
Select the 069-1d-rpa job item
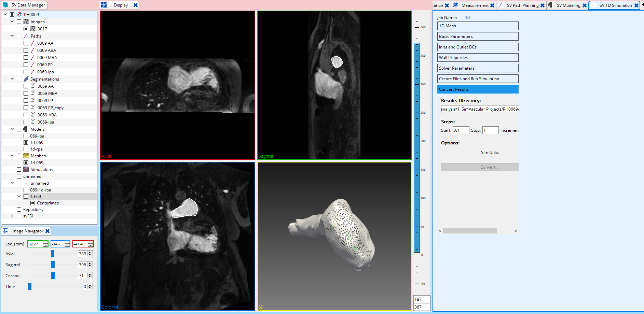pyautogui.click(x=40, y=190)
